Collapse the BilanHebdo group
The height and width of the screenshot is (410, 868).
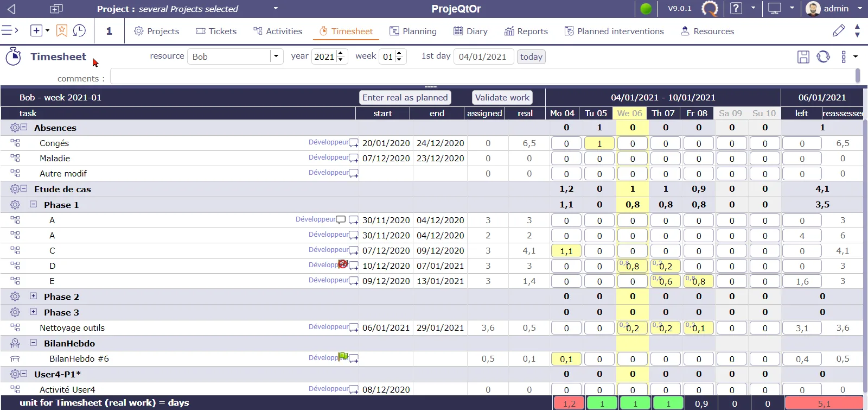click(x=33, y=343)
